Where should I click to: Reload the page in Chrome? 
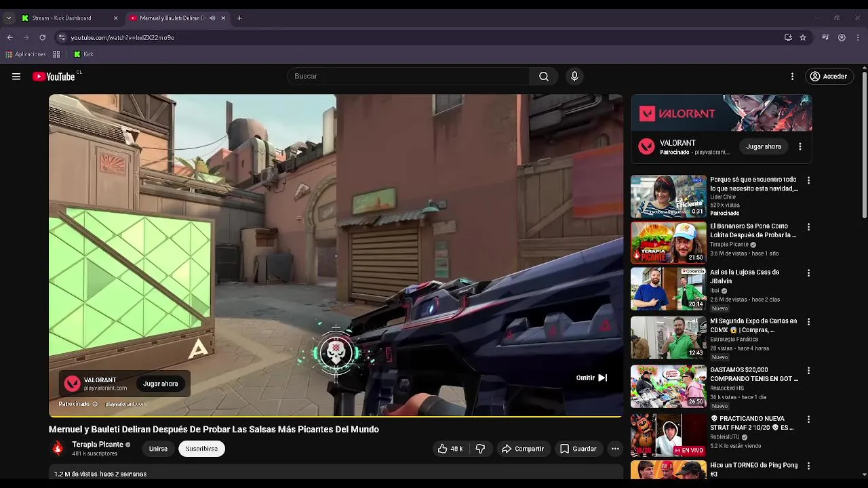tap(42, 37)
